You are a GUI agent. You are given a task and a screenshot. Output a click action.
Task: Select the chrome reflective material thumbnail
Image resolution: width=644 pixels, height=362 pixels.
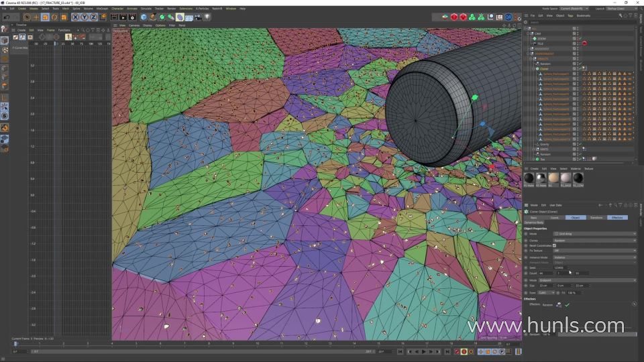coord(541,178)
